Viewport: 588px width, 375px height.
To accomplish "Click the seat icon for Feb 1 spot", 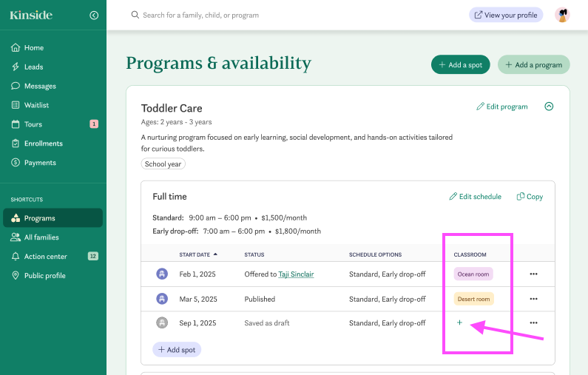I will (x=162, y=274).
